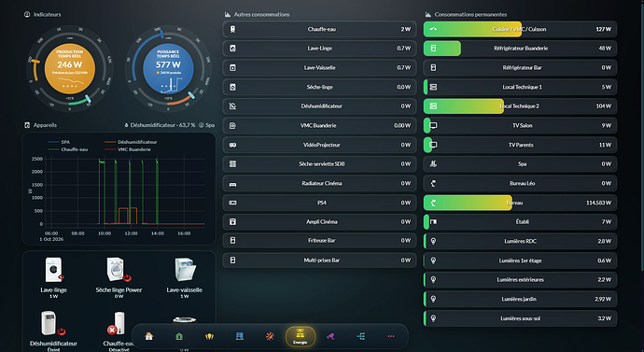Viewport: 644px width, 352px height.
Task: Click the Lave-Vaisselle dishwasher row icon
Action: pyautogui.click(x=233, y=68)
